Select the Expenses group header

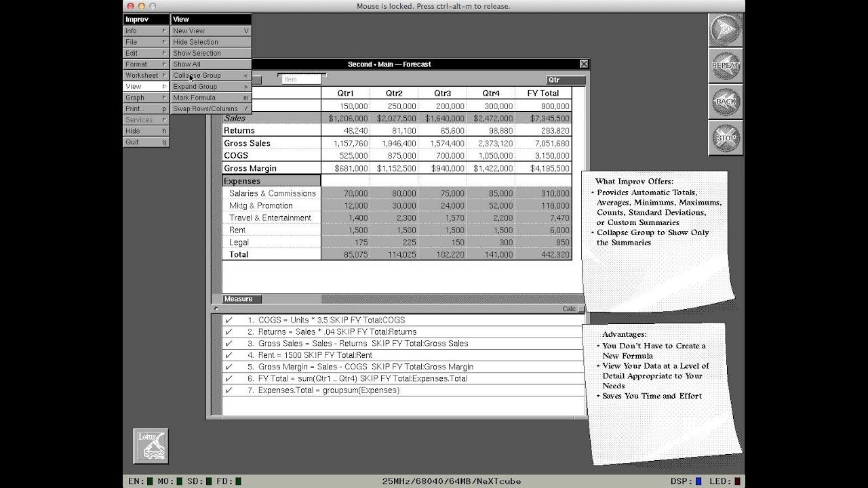click(271, 181)
